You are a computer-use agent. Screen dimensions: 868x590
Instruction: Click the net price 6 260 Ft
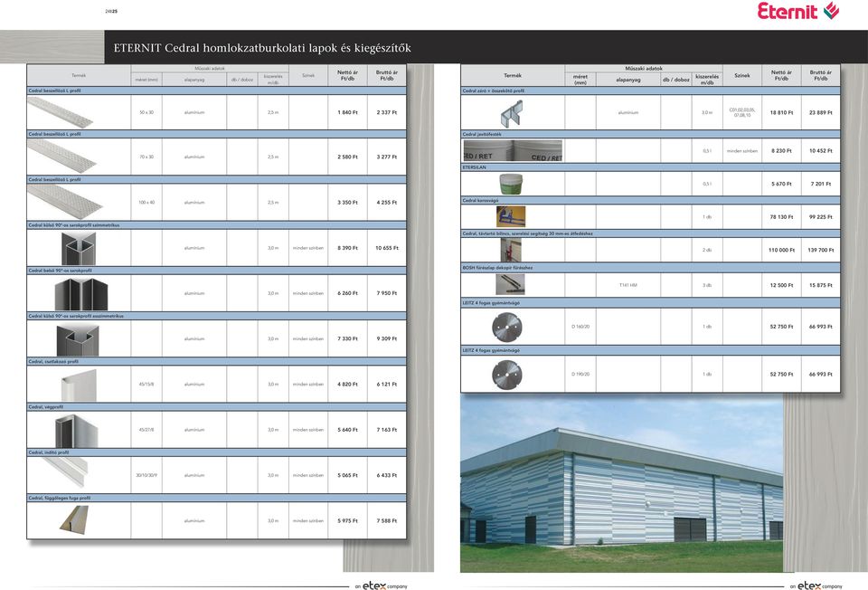tap(347, 293)
